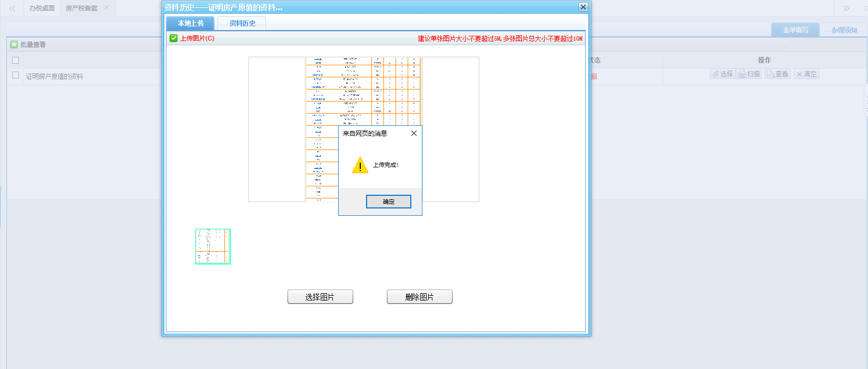Select the 本地上传 tab
Screen dimensions: 868x369
[190, 24]
